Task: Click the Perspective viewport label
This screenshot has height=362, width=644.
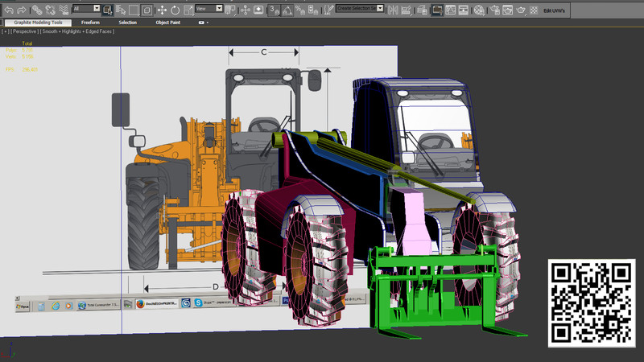Action: [x=24, y=31]
